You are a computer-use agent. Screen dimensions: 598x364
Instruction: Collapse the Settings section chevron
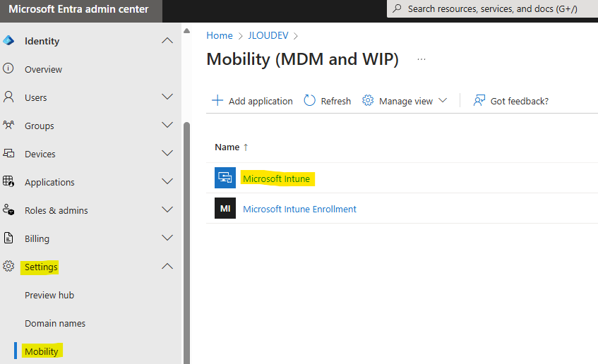pyautogui.click(x=167, y=266)
